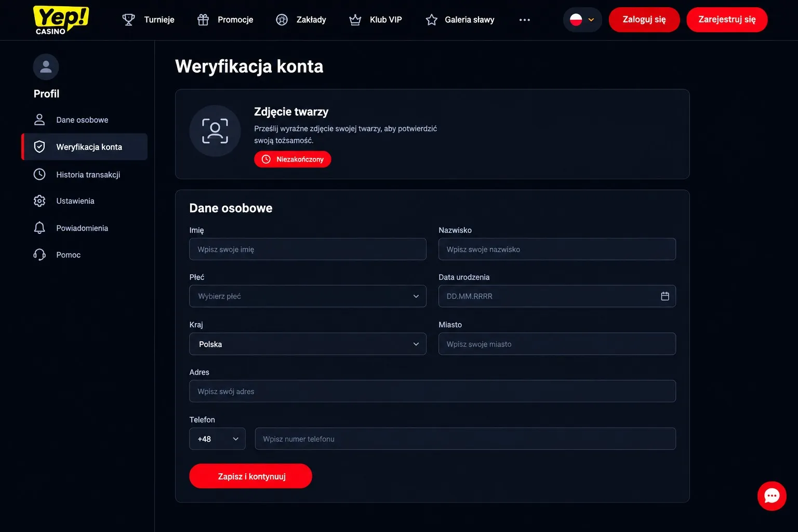Click the Zaloguj się button
This screenshot has height=532, width=798.
(644, 20)
